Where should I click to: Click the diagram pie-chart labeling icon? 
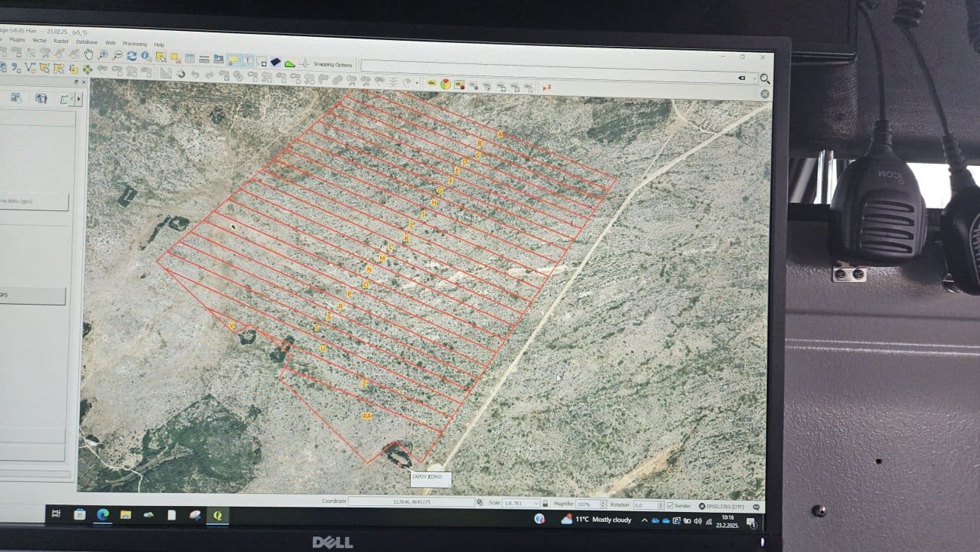coord(446,84)
